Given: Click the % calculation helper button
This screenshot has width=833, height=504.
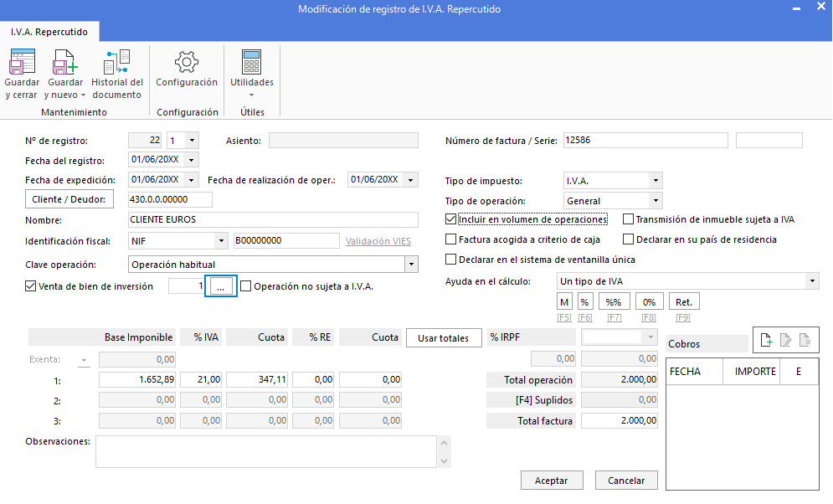Looking at the screenshot, I should 585,301.
